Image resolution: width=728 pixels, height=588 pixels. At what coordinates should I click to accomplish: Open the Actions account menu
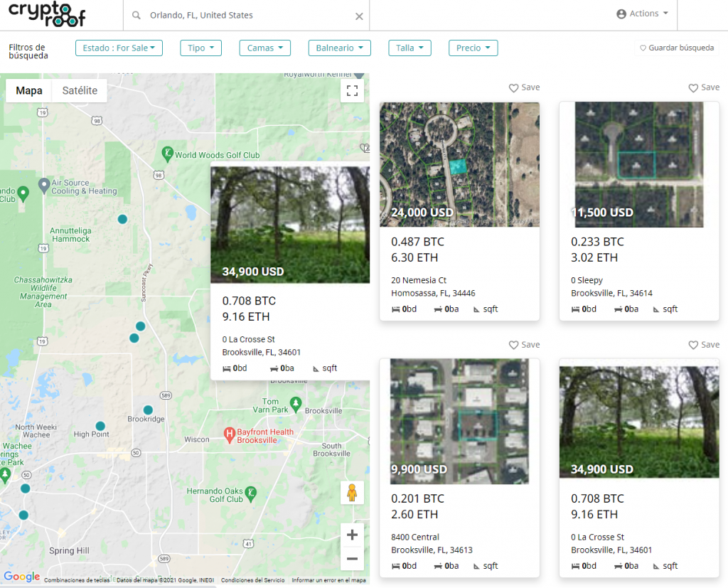[643, 14]
